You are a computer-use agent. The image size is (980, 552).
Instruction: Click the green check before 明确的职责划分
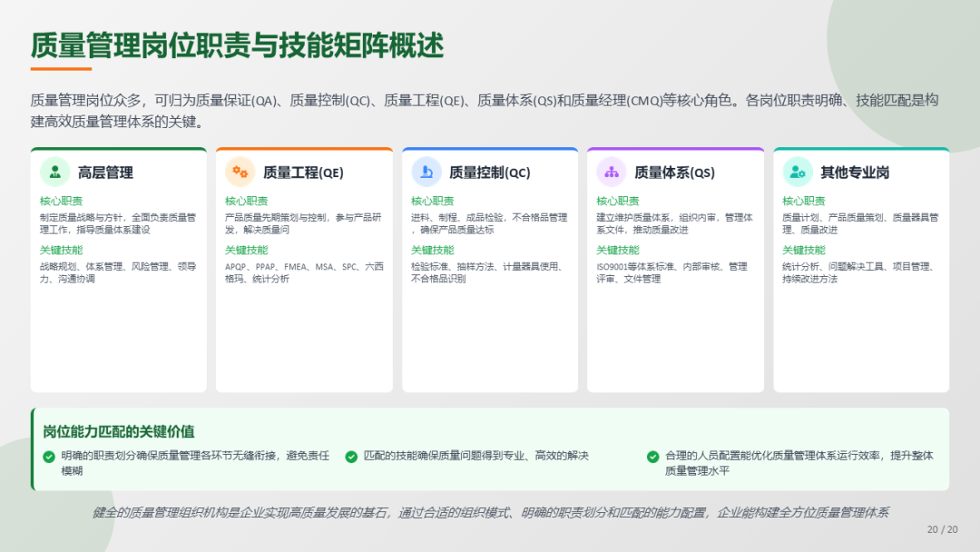pos(49,456)
